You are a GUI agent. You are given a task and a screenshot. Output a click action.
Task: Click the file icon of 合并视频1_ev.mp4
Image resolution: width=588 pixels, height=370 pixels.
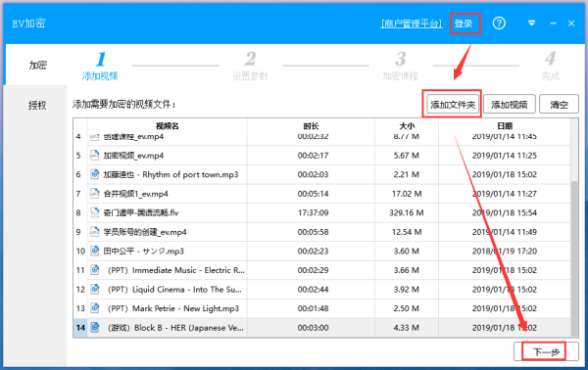(95, 193)
